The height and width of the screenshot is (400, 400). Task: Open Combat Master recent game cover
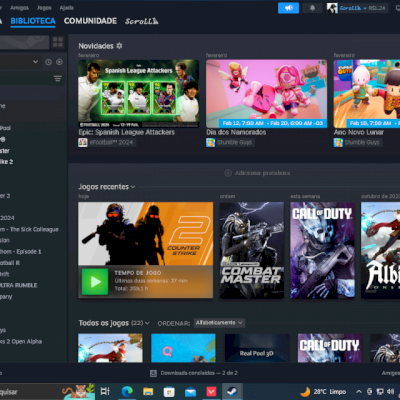point(252,250)
